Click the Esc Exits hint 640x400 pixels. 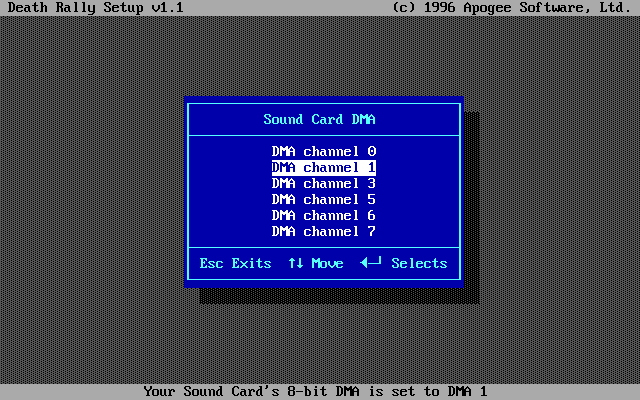click(235, 263)
